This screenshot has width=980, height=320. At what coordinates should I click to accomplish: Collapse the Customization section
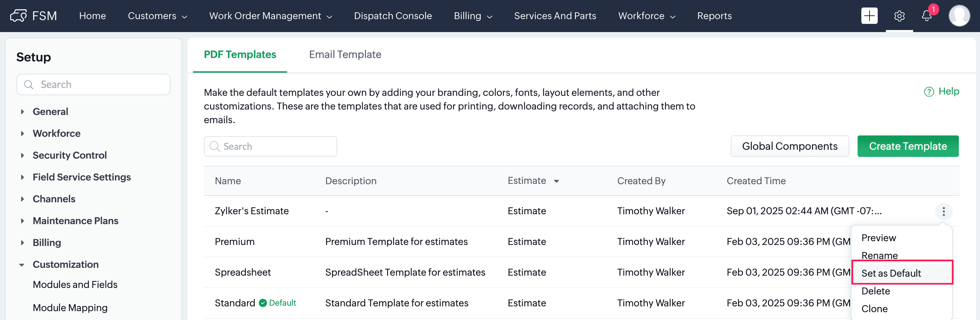(22, 264)
